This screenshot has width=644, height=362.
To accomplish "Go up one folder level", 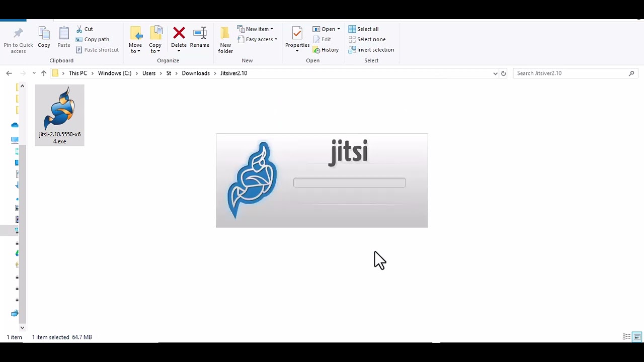I will point(44,73).
